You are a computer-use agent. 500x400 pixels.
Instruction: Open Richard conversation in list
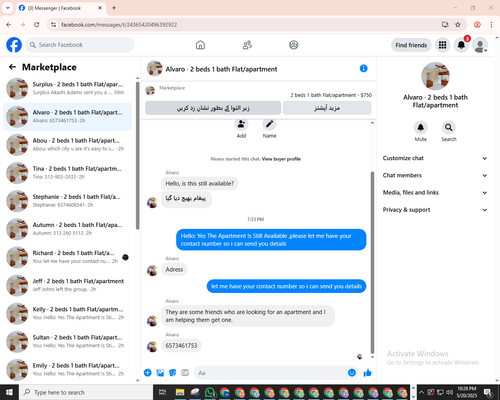click(68, 257)
